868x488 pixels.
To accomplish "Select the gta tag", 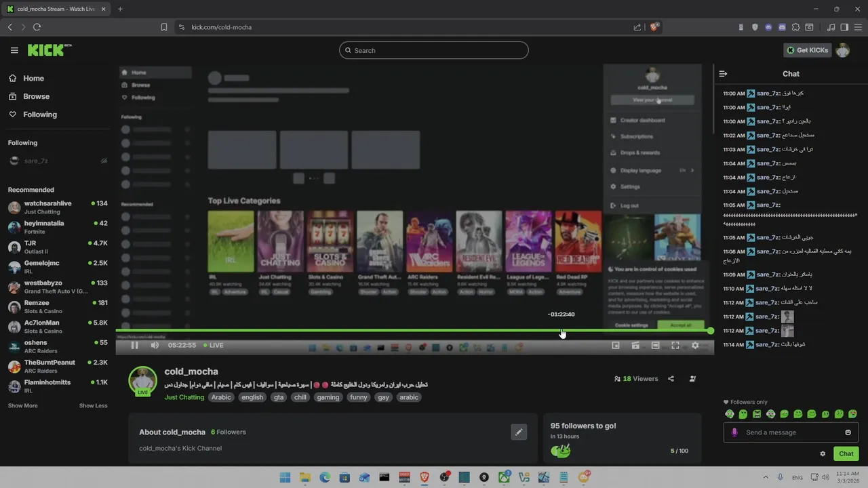I will tap(278, 397).
